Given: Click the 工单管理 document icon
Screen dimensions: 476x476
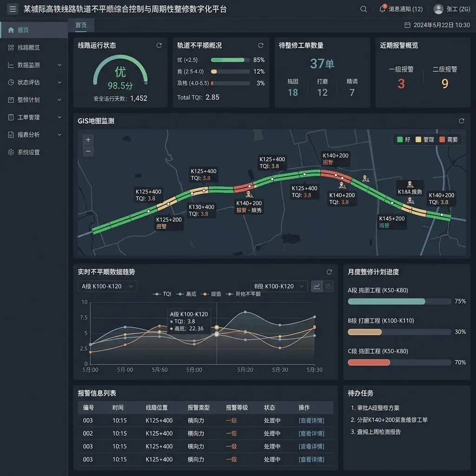Looking at the screenshot, I should [11, 117].
